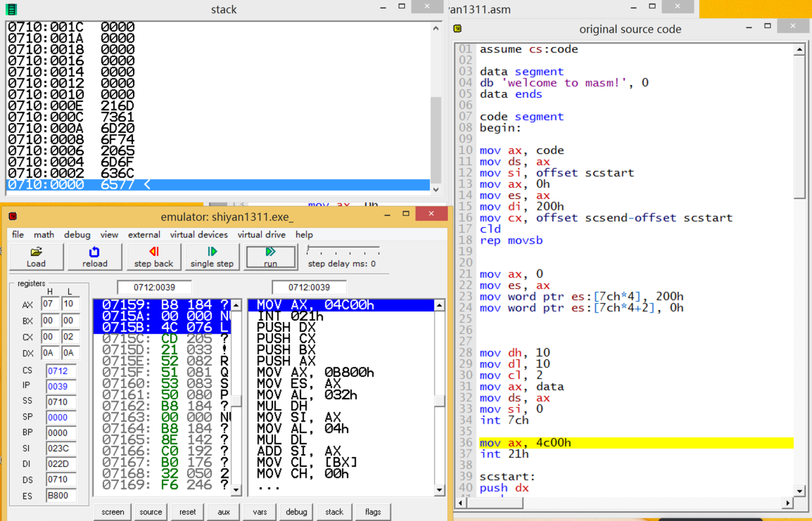Open the debug menu

click(x=77, y=234)
